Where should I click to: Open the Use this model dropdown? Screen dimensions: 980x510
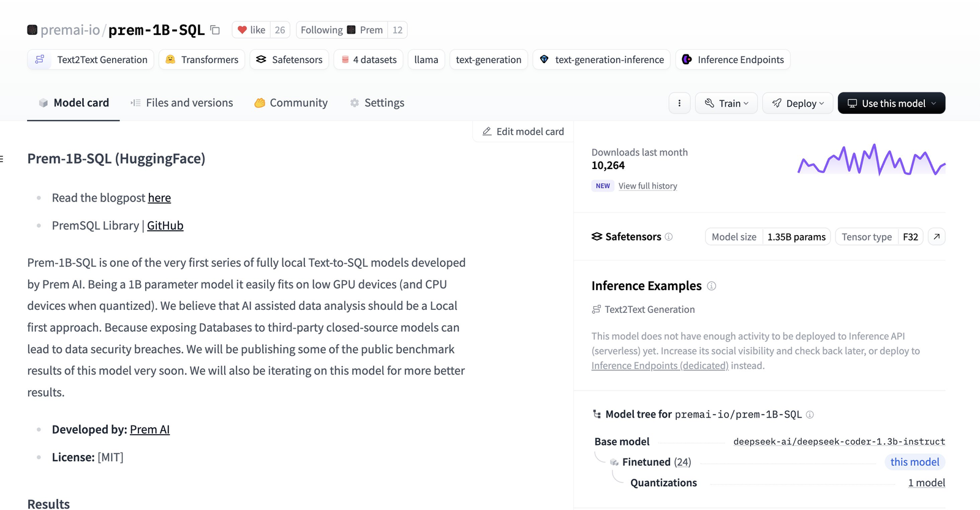(891, 103)
